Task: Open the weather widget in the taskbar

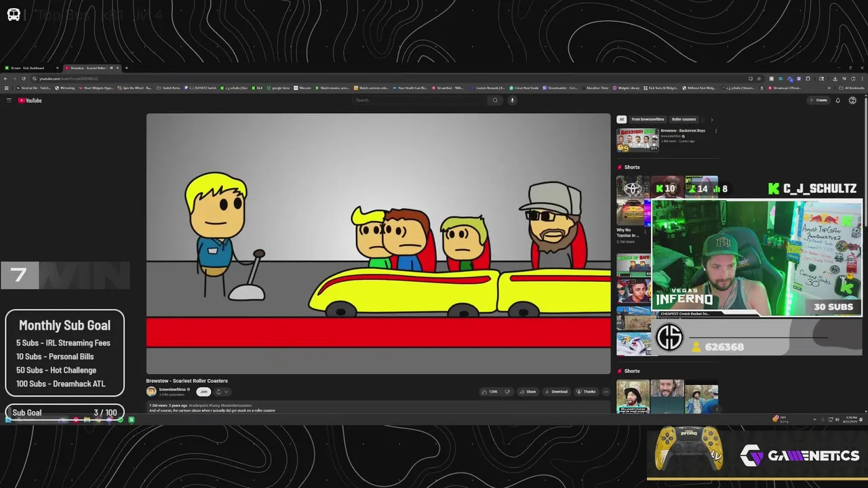Action: (x=780, y=420)
